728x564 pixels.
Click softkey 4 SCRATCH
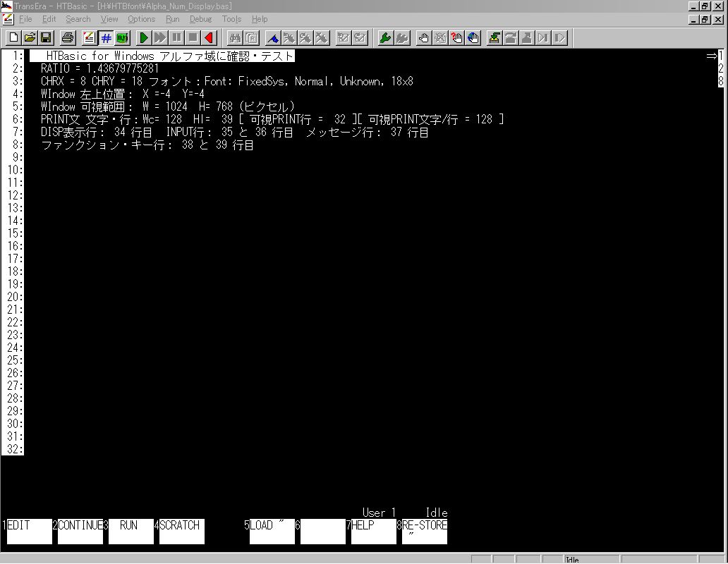pyautogui.click(x=181, y=531)
